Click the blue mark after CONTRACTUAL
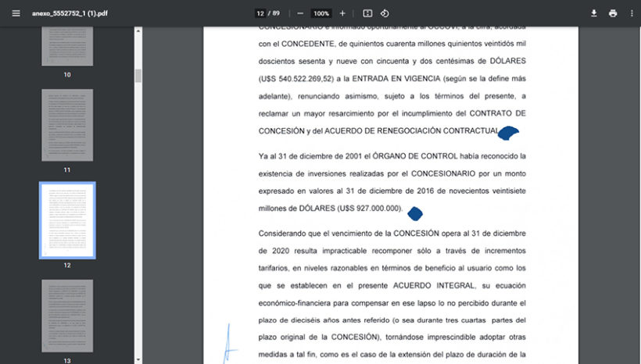 (x=509, y=133)
